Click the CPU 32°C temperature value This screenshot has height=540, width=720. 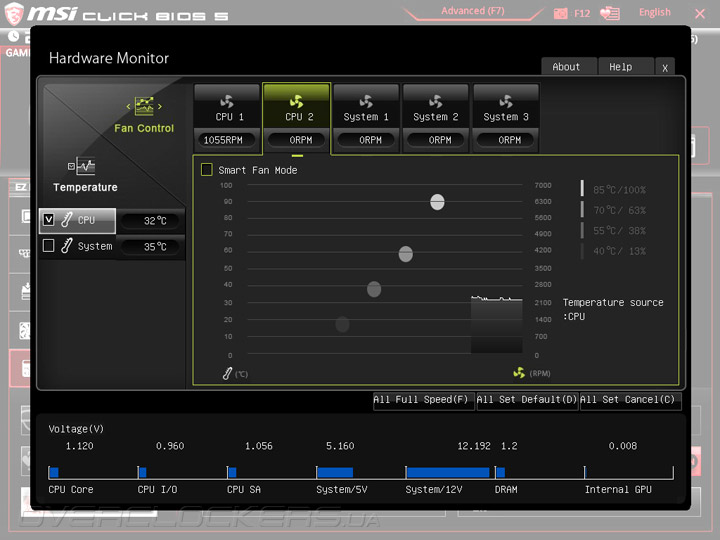[152, 221]
